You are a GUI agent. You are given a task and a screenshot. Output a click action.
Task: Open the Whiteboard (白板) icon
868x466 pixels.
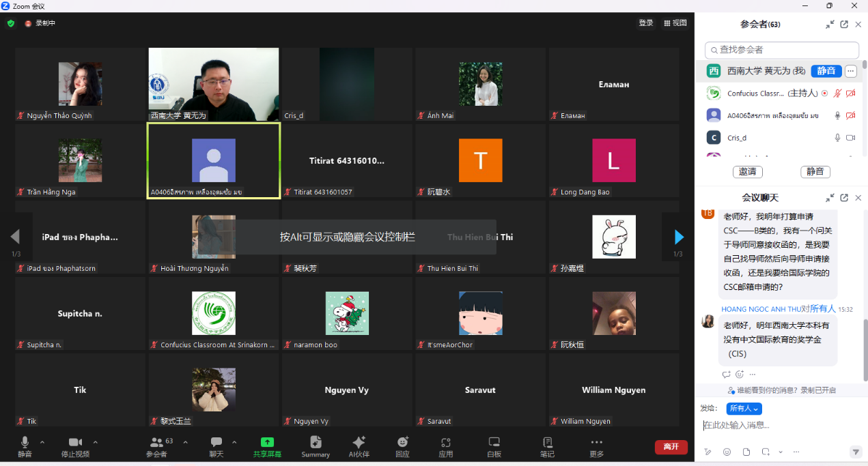[494, 443]
